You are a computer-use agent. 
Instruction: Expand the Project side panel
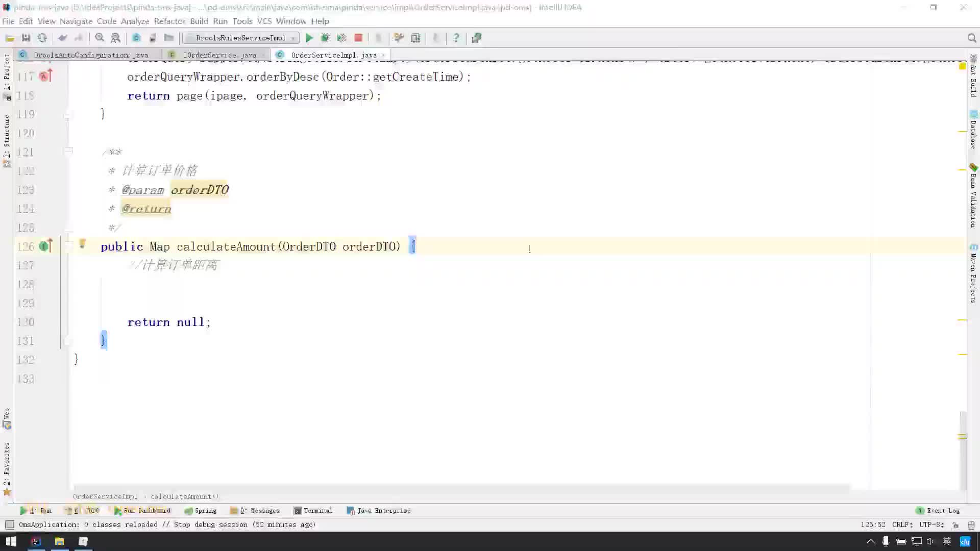tap(7, 77)
